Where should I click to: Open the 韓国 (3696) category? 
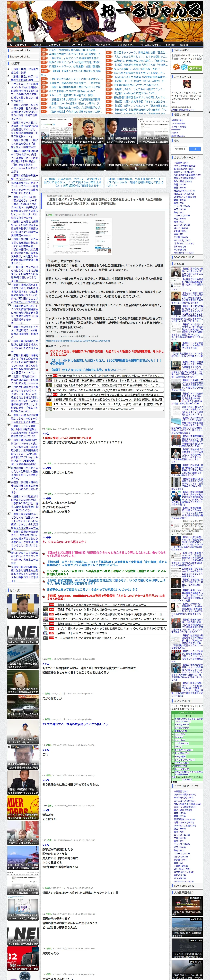click(x=180, y=200)
